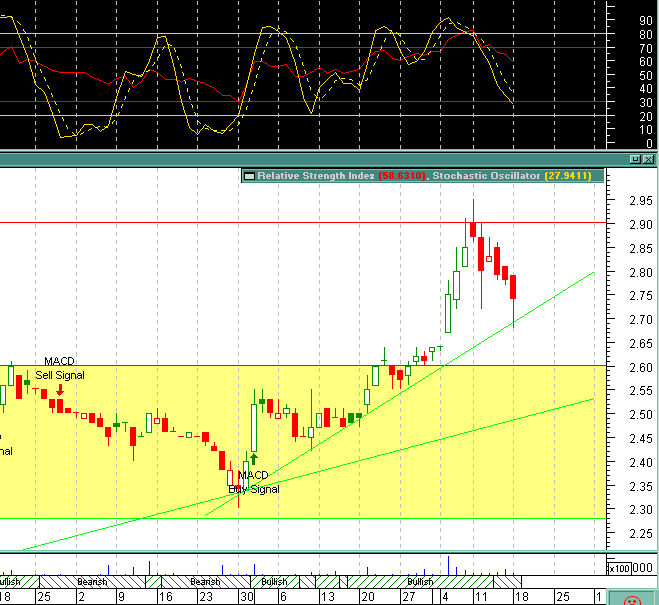
Task: Click the widest Bullish segment in expert ribbon
Action: (420, 581)
